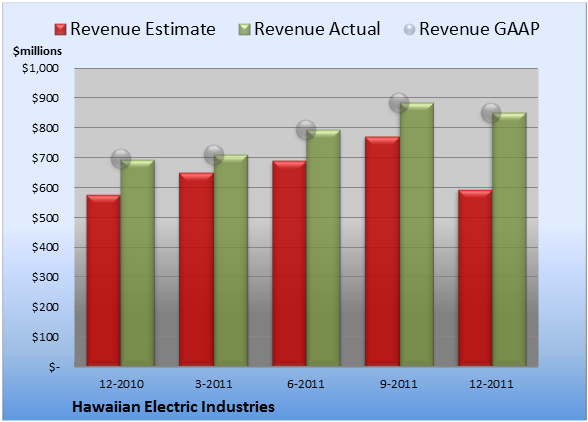Click the '6-2011' x-axis label

[x=306, y=384]
